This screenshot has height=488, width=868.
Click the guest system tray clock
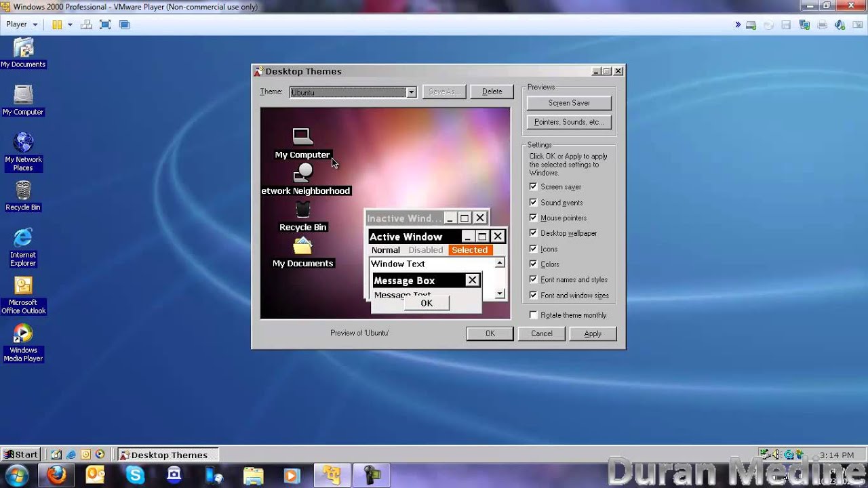coord(836,455)
